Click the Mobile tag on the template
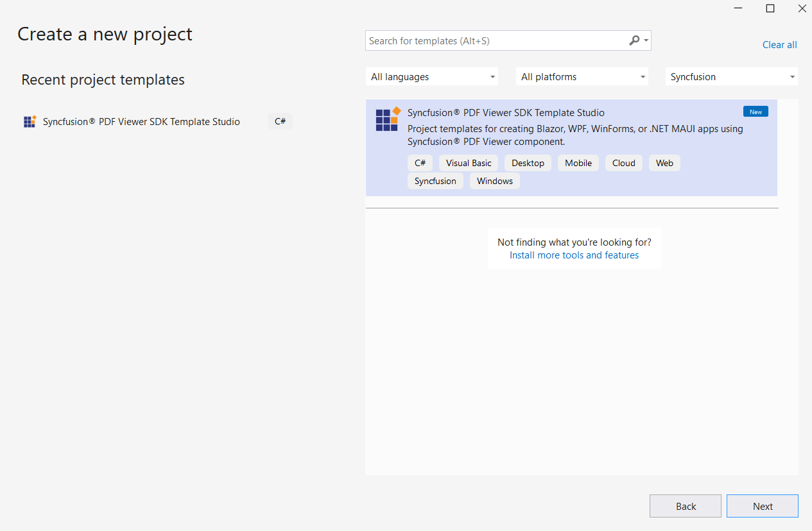Screen dimensions: 812x531 tap(578, 163)
